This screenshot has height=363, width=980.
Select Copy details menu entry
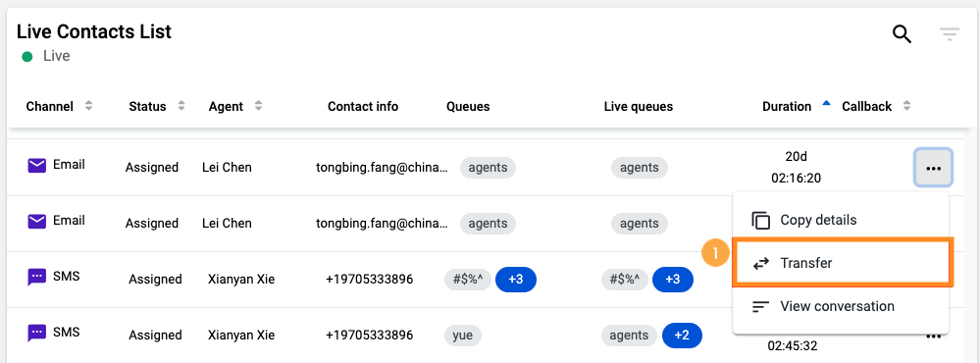[840, 220]
